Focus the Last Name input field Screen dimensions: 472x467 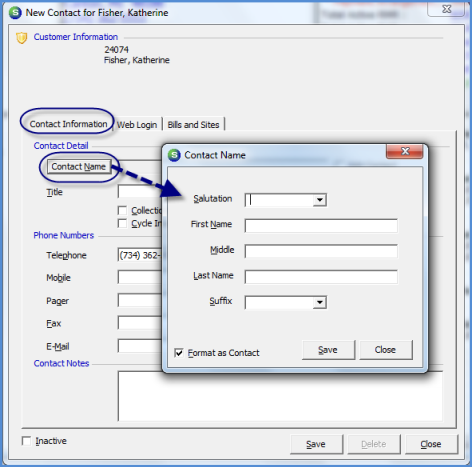point(321,277)
